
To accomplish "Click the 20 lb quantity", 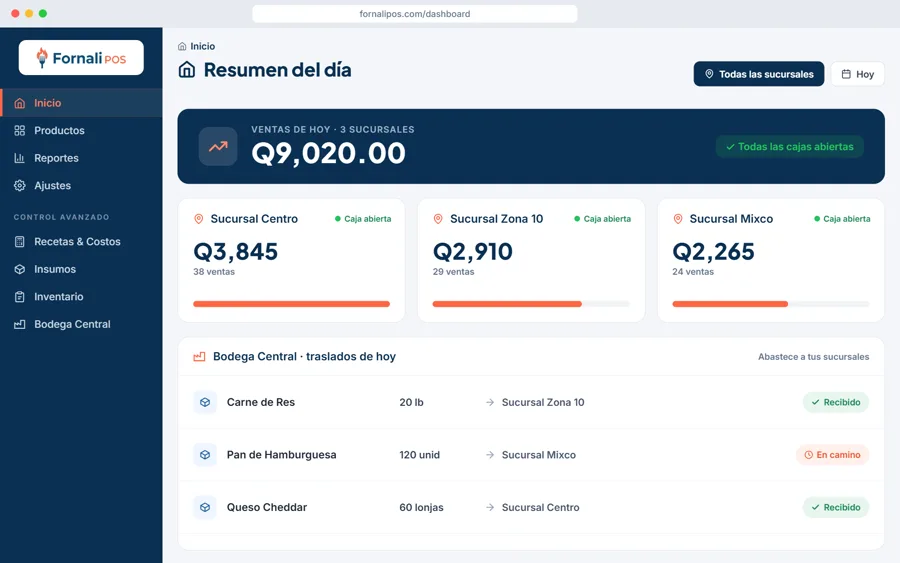I will click(412, 403).
